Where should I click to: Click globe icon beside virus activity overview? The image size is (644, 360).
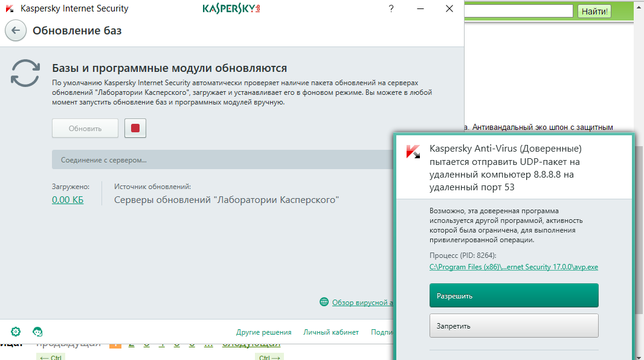point(324,302)
